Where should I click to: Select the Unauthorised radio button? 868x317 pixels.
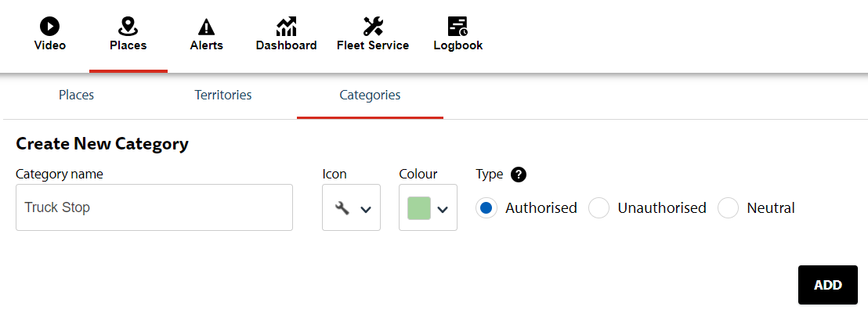click(x=599, y=208)
